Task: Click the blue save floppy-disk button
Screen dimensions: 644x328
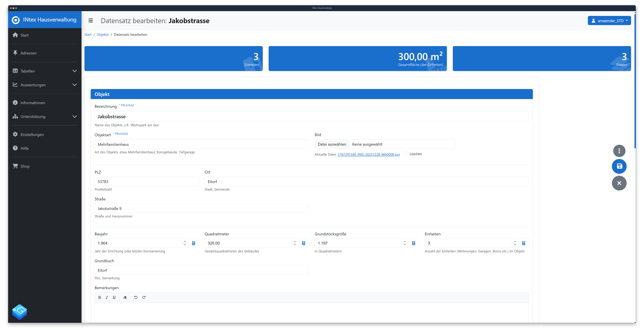Action: [619, 166]
